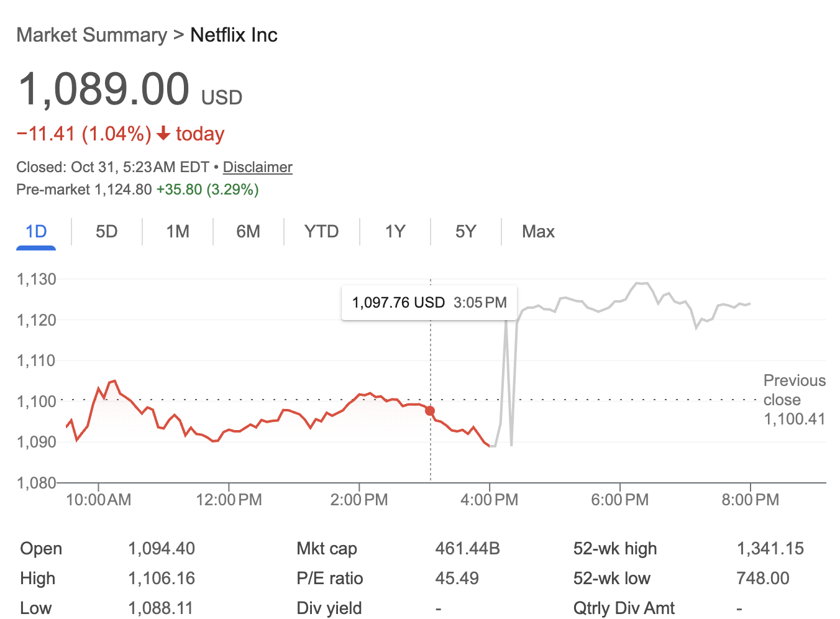Select the 5Y chart period
The height and width of the screenshot is (619, 840).
465,231
